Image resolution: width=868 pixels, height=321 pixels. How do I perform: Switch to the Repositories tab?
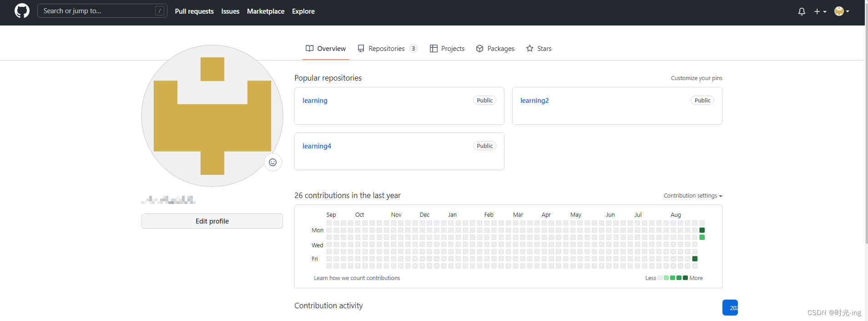point(388,49)
